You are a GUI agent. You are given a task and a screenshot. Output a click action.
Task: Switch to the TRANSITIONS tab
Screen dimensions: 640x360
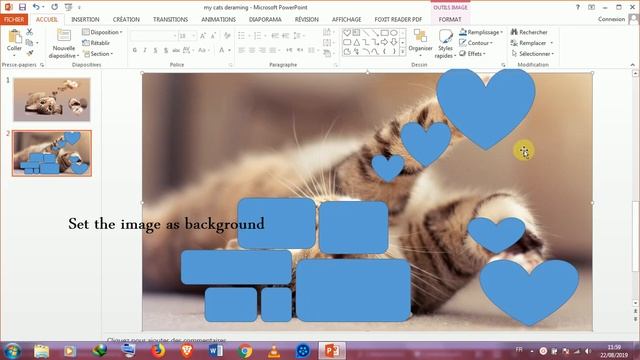171,19
